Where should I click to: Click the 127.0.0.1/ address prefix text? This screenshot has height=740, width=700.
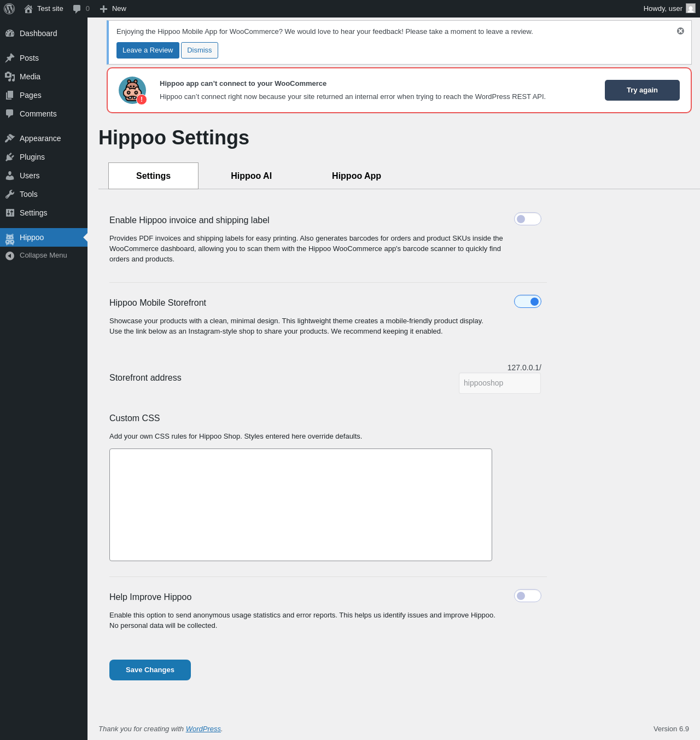pyautogui.click(x=524, y=368)
